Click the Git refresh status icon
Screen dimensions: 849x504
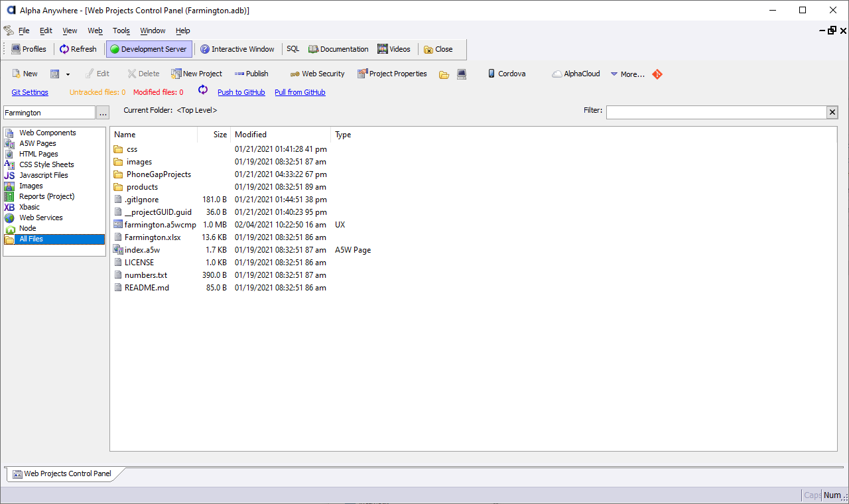(x=203, y=90)
